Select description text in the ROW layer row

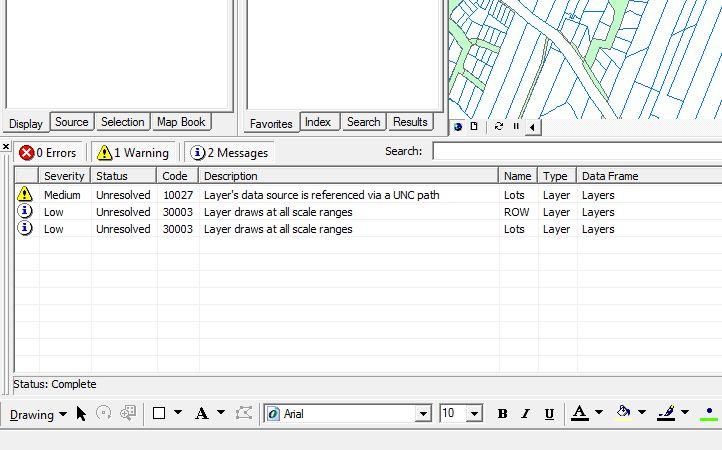(278, 212)
